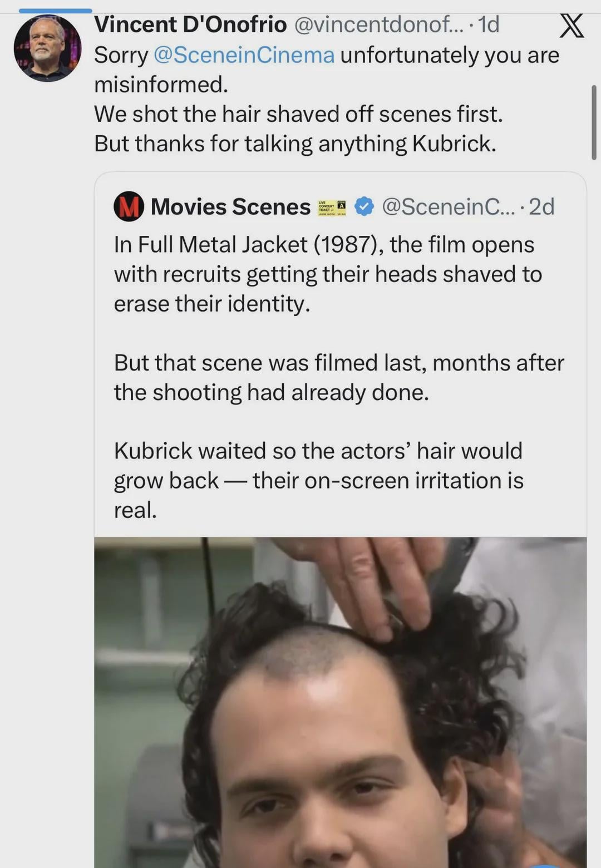Click the 'But that scene was filmed last' paragraph
The height and width of the screenshot is (868, 601).
click(339, 377)
